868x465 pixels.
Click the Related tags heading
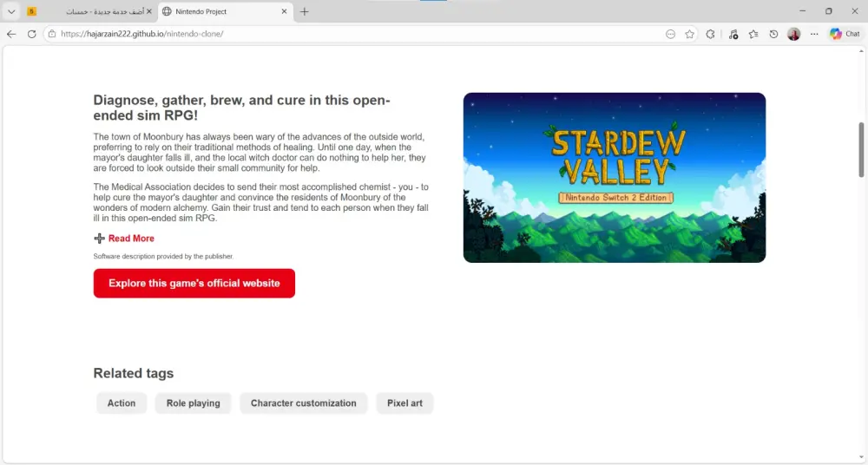point(134,373)
